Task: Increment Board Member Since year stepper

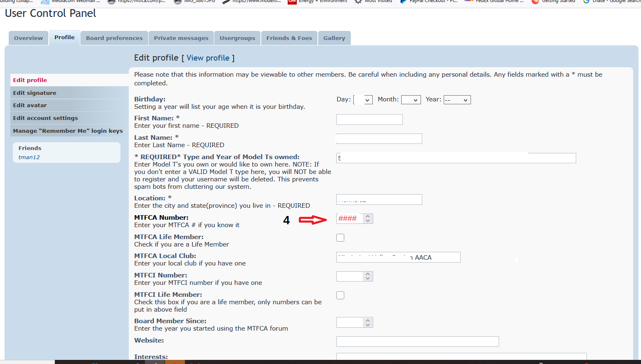Action: pyautogui.click(x=368, y=320)
